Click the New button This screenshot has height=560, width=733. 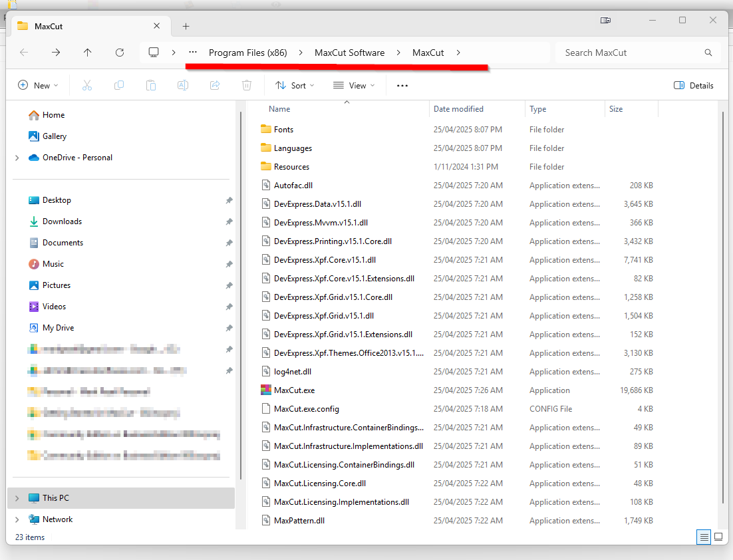(38, 85)
